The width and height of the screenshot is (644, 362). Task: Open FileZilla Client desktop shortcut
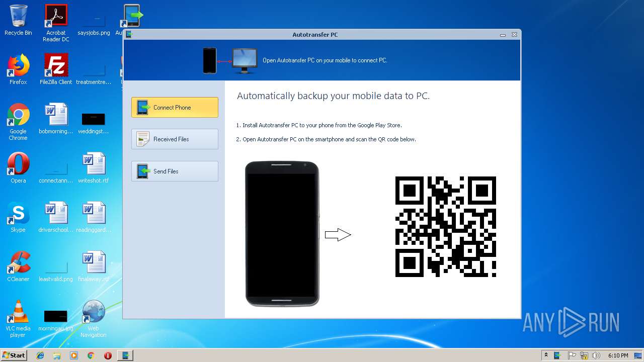coord(56,69)
